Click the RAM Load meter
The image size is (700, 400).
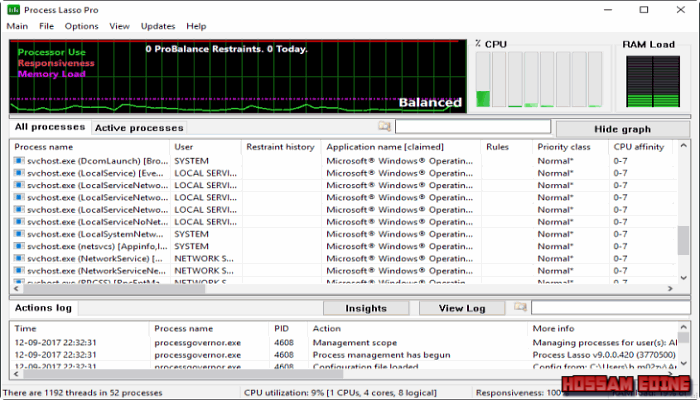point(653,81)
